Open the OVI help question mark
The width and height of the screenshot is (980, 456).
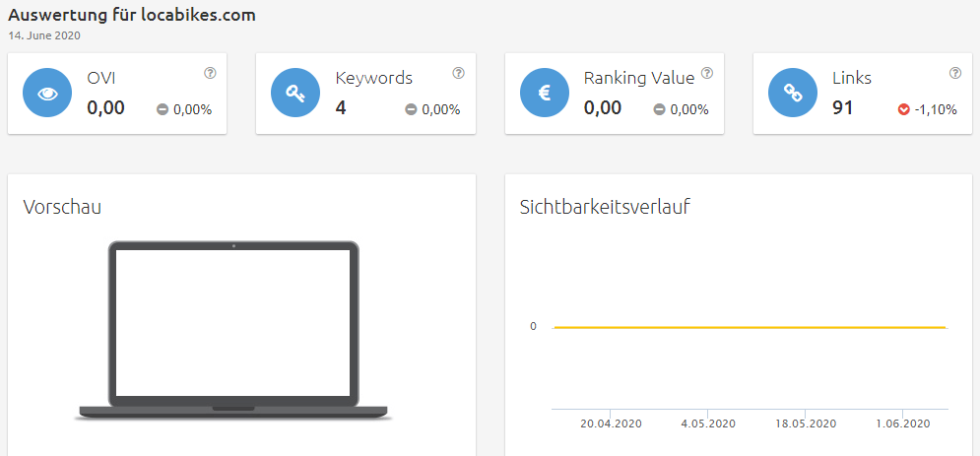click(210, 73)
